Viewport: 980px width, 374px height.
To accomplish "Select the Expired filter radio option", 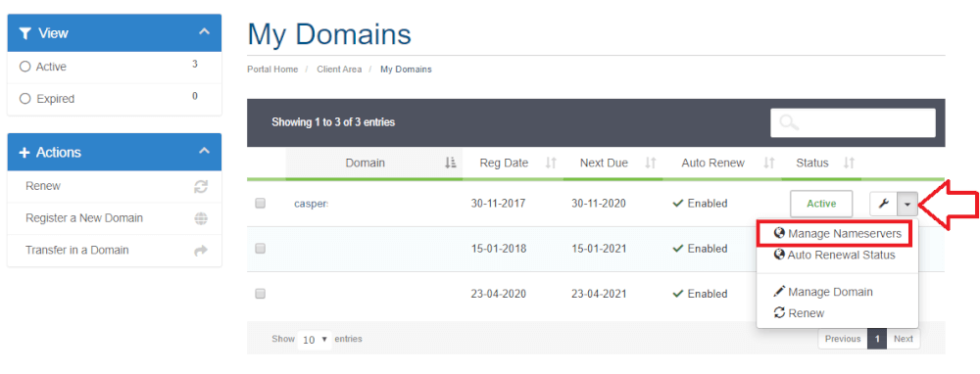I will [x=25, y=99].
